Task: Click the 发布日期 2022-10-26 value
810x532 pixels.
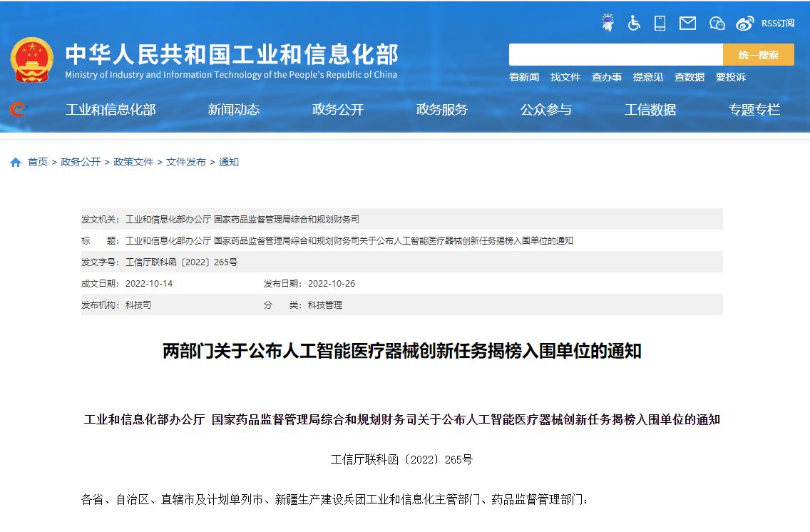Action: click(x=331, y=284)
